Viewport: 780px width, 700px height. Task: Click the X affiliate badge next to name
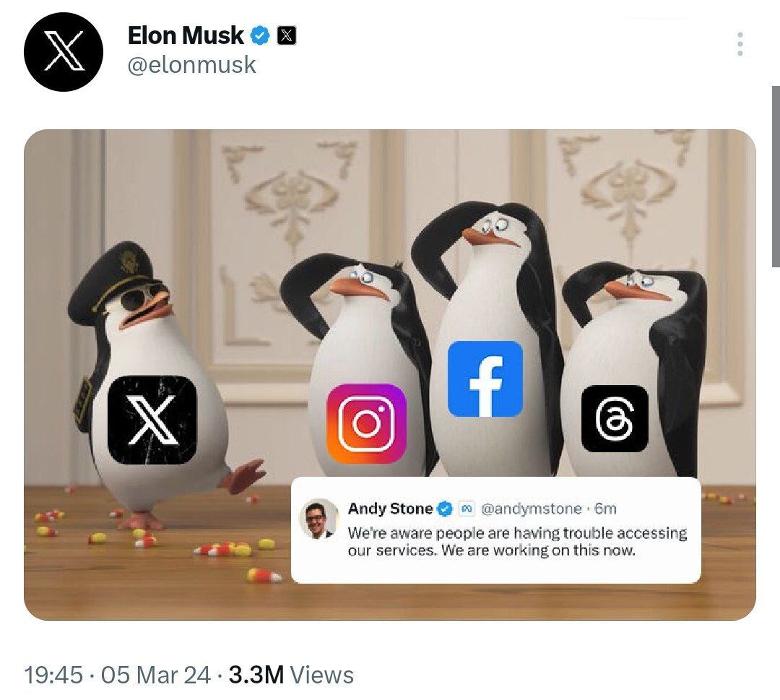tap(287, 35)
